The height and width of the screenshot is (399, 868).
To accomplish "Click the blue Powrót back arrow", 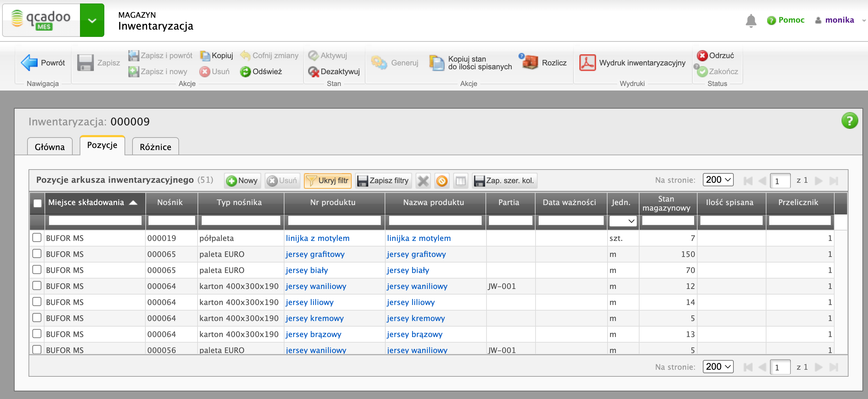I will tap(29, 63).
